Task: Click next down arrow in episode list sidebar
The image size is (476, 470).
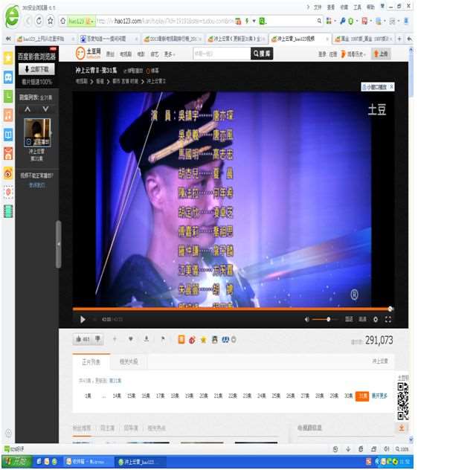Action: pyautogui.click(x=45, y=109)
